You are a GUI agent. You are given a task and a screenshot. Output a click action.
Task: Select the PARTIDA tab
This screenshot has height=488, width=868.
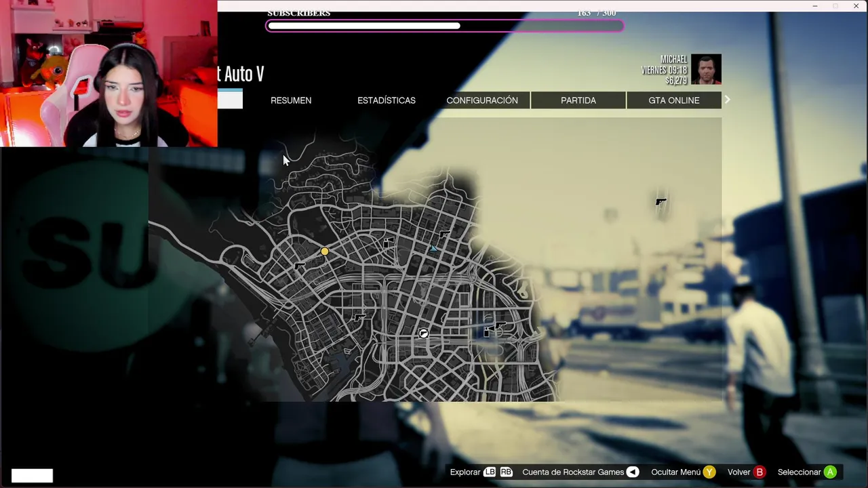click(x=578, y=100)
